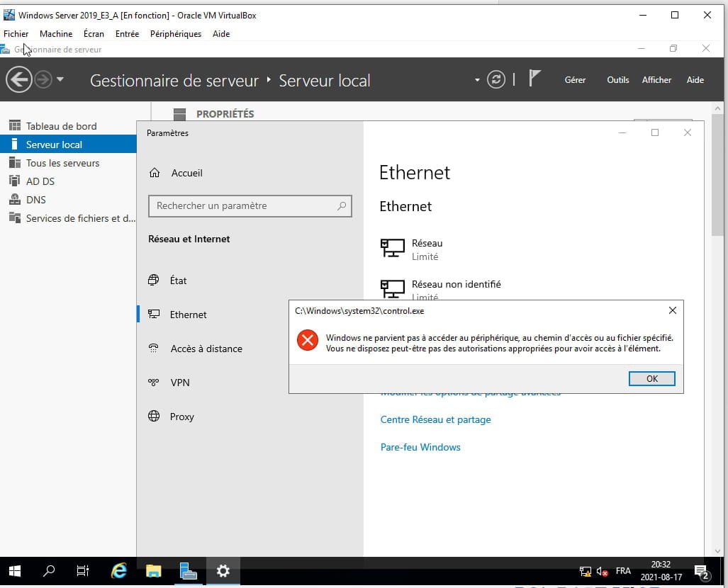728x588 pixels.
Task: Select Services de fichiers in the sidebar
Action: 68,218
